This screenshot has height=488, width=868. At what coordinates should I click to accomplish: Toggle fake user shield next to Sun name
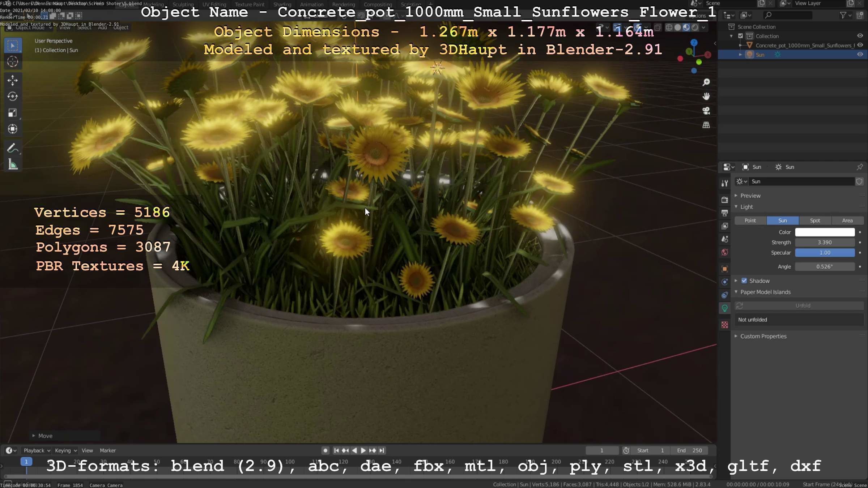(859, 181)
